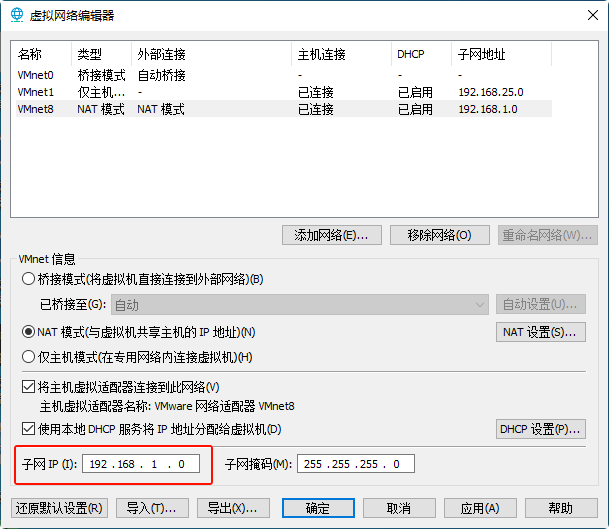Open NAT 设置 dialog
Image resolution: width=609 pixels, height=529 pixels.
[540, 332]
